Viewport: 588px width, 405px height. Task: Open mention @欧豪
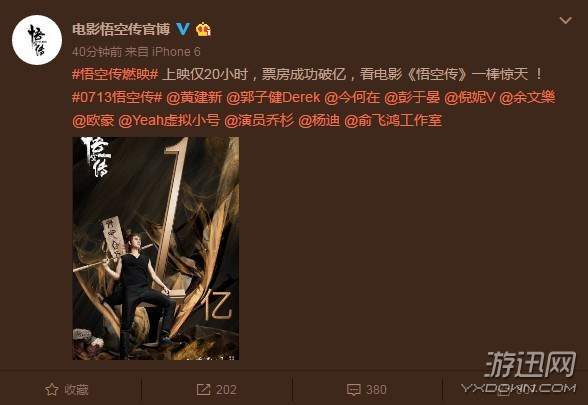pos(93,121)
